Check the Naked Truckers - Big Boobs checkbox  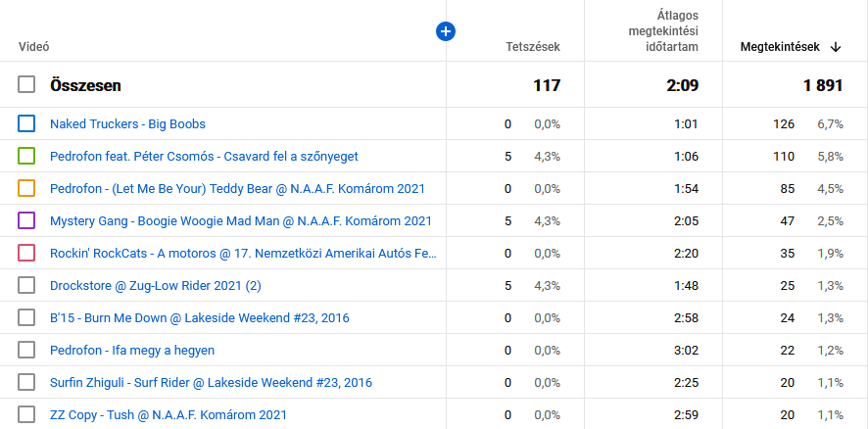tap(26, 124)
